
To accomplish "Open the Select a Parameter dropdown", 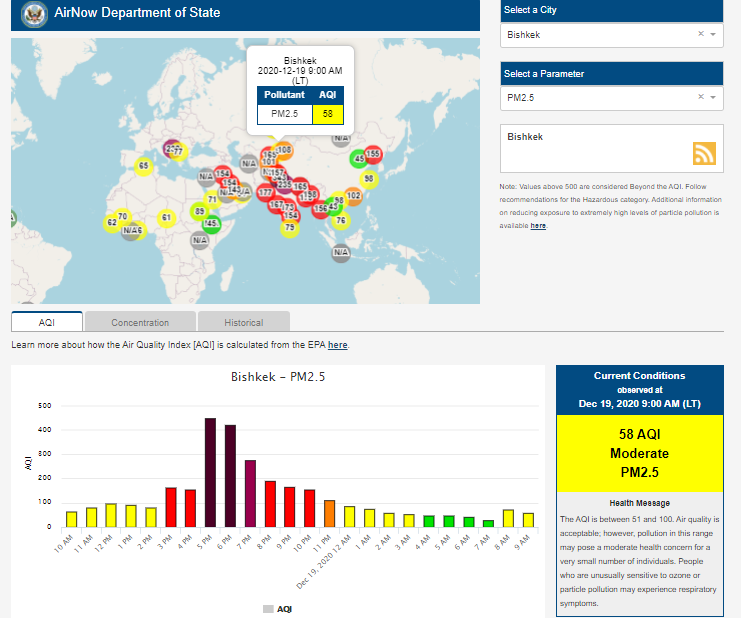I will [x=714, y=97].
